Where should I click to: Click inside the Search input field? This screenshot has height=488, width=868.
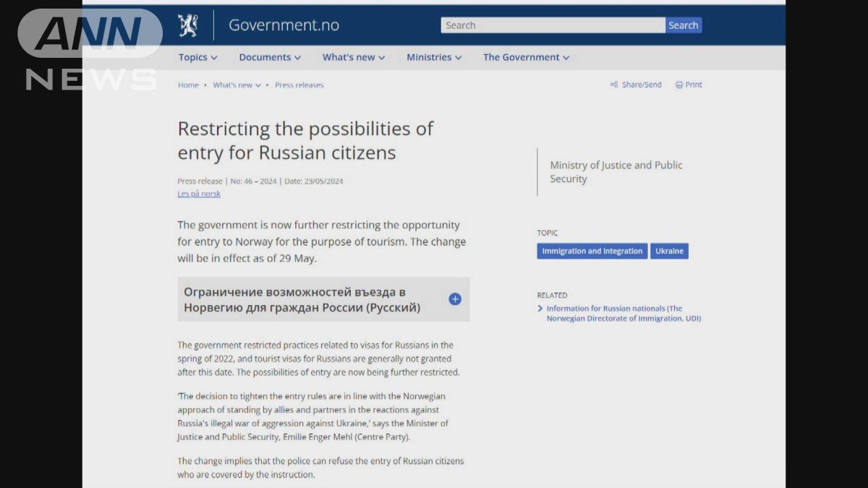coord(552,25)
